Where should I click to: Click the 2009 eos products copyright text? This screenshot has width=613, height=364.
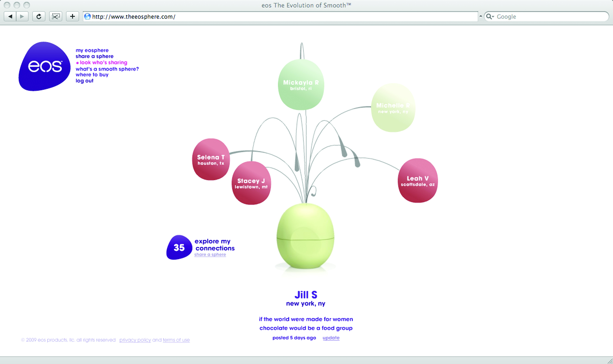pyautogui.click(x=68, y=340)
